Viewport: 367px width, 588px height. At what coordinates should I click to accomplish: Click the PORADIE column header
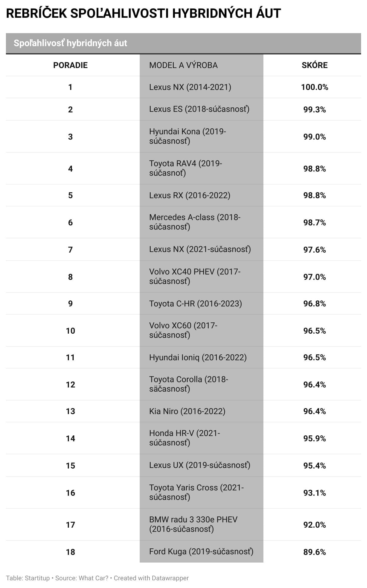click(70, 65)
